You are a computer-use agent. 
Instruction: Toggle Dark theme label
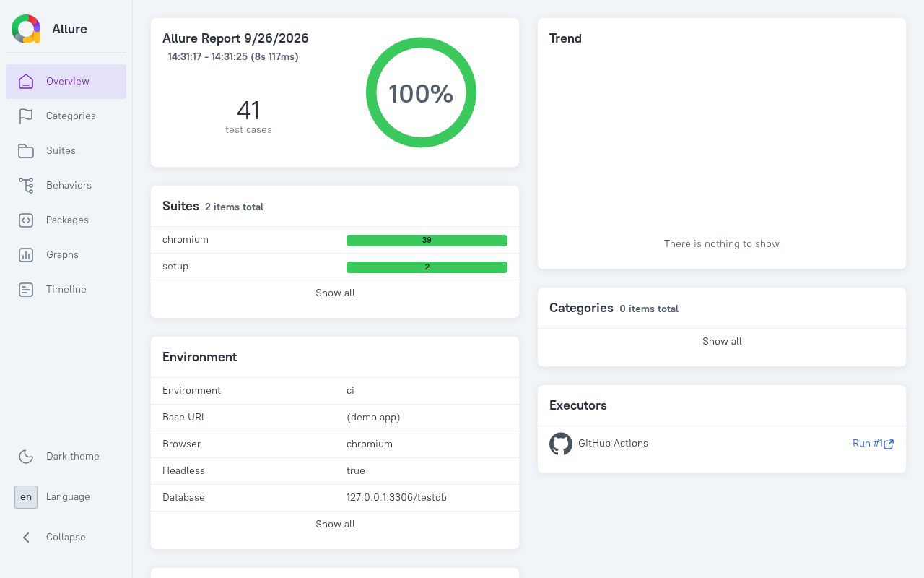click(73, 457)
